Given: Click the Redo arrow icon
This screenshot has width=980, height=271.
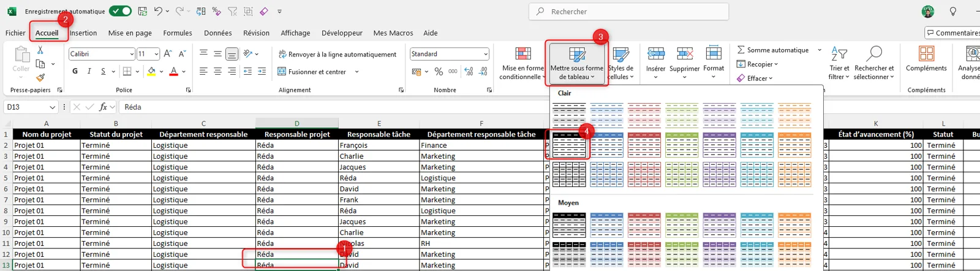Looking at the screenshot, I should coord(179,11).
